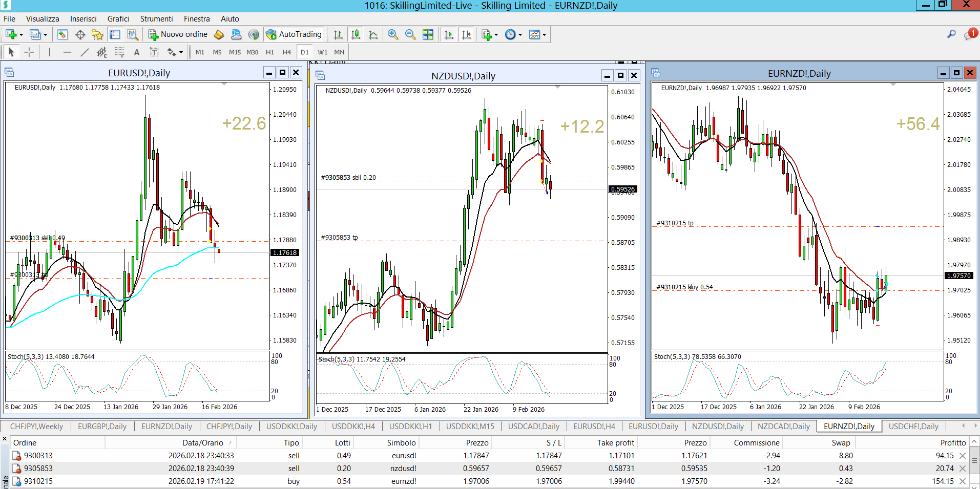Switch to the USDCAD!,Daily chart tab
This screenshot has width=980, height=489.
point(533,426)
